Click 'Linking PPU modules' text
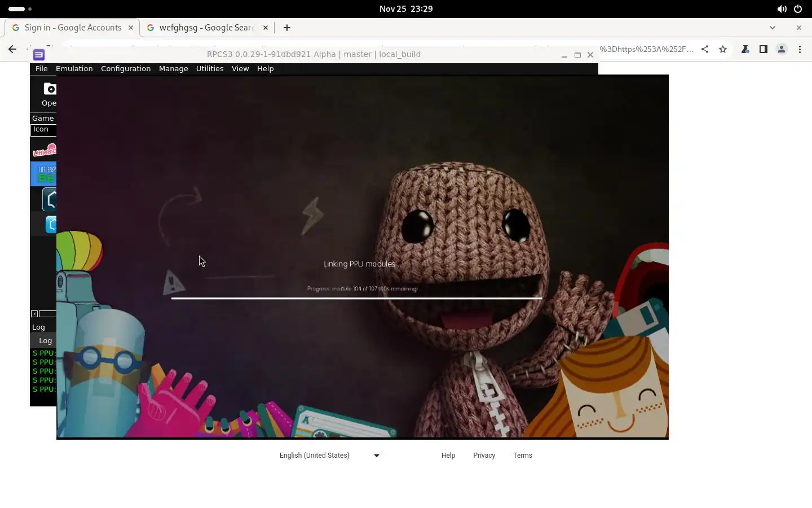The width and height of the screenshot is (812, 508). 360,264
